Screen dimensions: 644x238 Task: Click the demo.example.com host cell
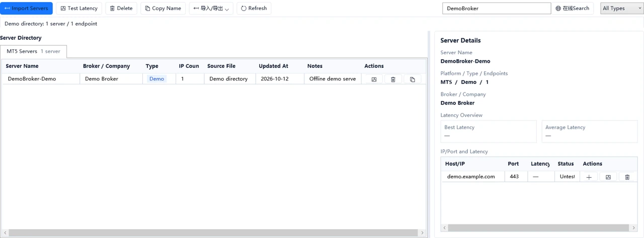point(473,177)
